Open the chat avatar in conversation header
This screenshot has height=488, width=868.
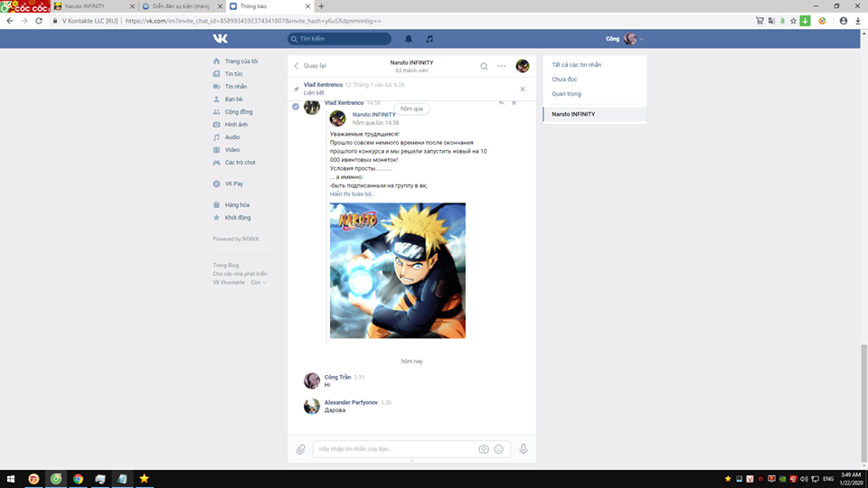523,66
